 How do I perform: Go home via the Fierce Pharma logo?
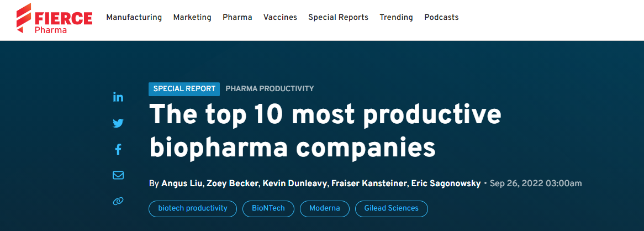pos(54,18)
